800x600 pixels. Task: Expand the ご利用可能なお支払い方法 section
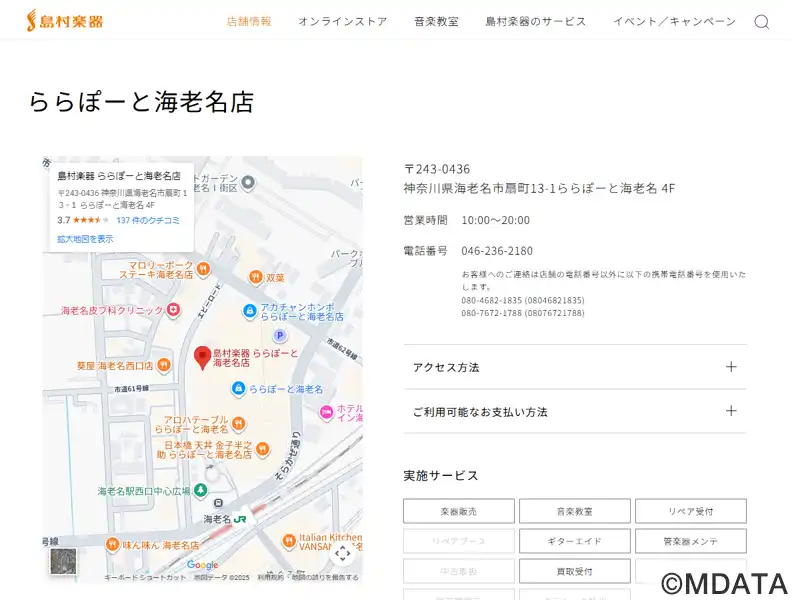574,411
